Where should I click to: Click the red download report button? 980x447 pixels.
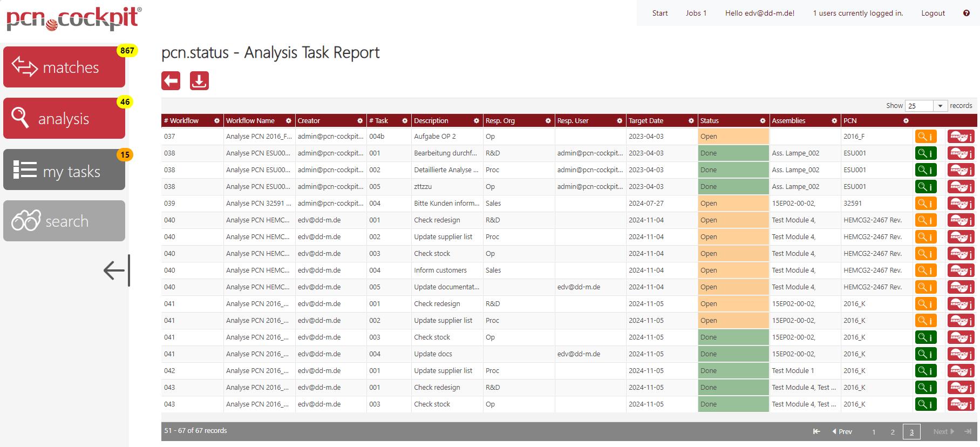coord(199,81)
